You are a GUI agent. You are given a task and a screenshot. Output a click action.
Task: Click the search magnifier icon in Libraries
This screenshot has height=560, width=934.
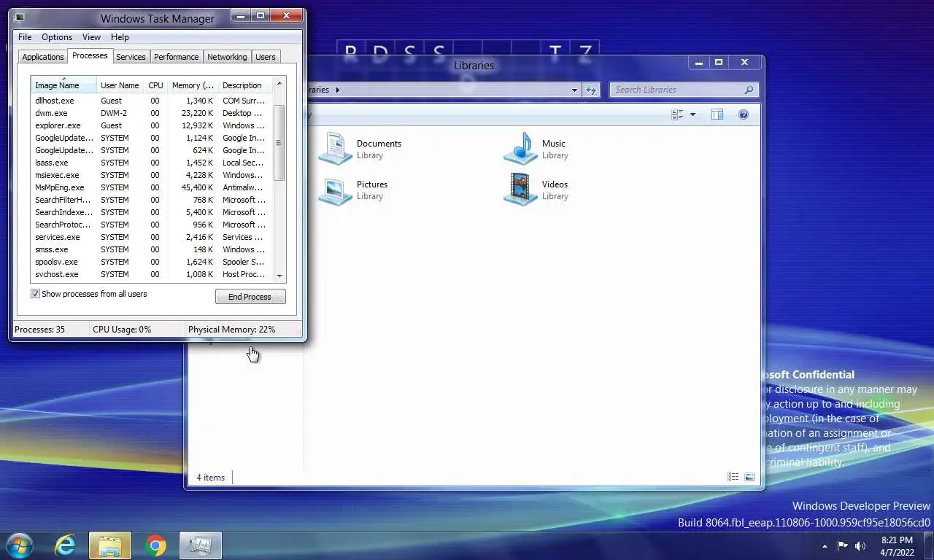pos(749,90)
